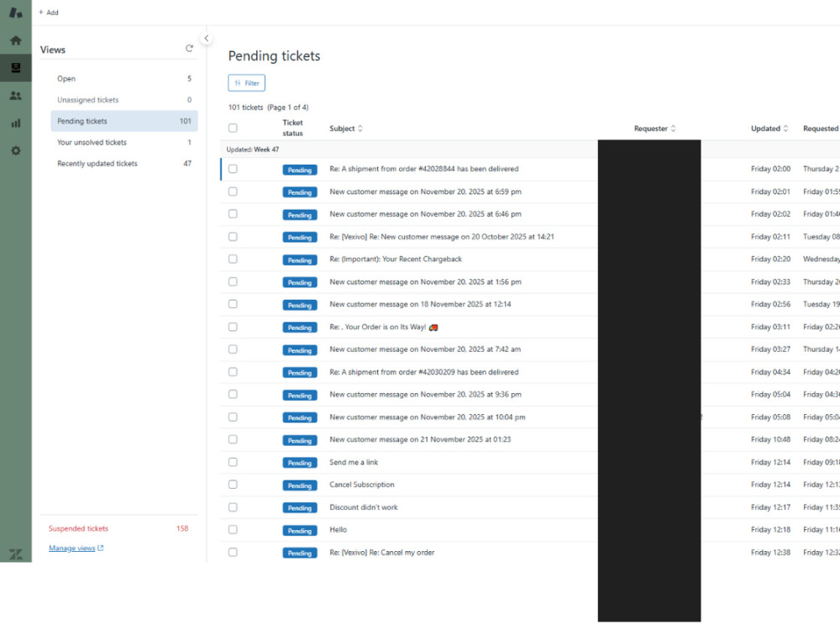Click the Pending badge on Hello ticket
Screen dimensions: 840x630
300,531
